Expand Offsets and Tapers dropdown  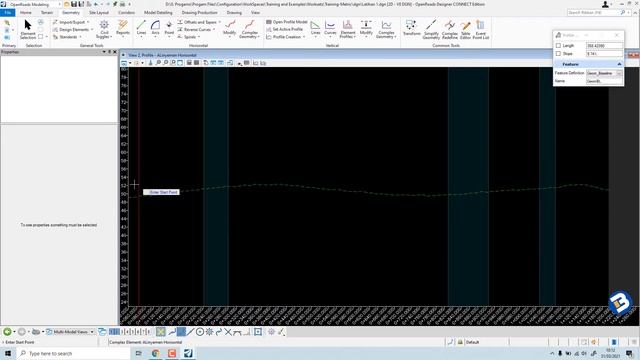point(199,22)
